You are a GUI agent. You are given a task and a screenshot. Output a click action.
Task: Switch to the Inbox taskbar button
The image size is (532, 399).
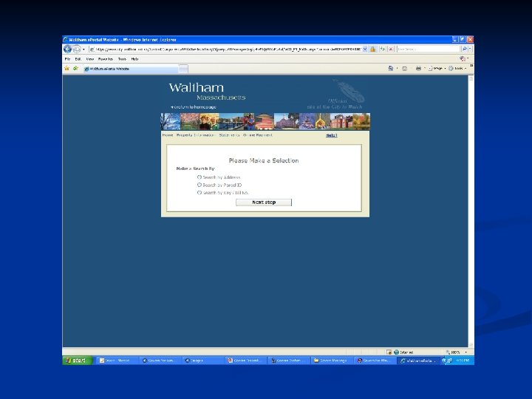click(x=117, y=361)
